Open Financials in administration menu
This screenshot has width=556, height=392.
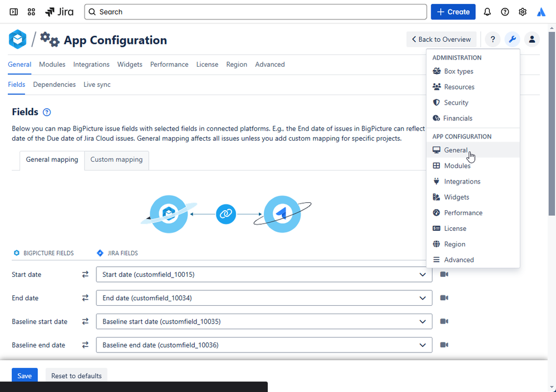[473, 118]
